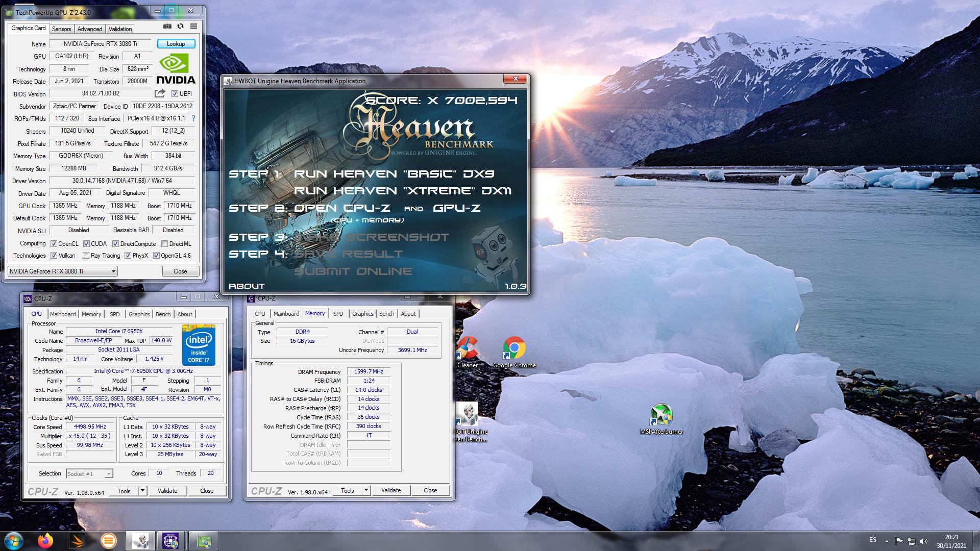Click the CPU-Z taskbar icon
Screen dimensions: 980x551
pos(171,541)
